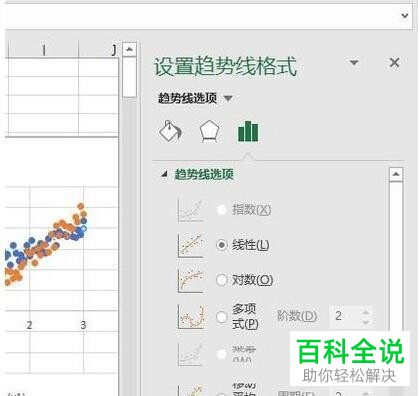Viewport: 420px width, 396px height.
Task: Click the power trendline preview icon
Action: coord(191,354)
